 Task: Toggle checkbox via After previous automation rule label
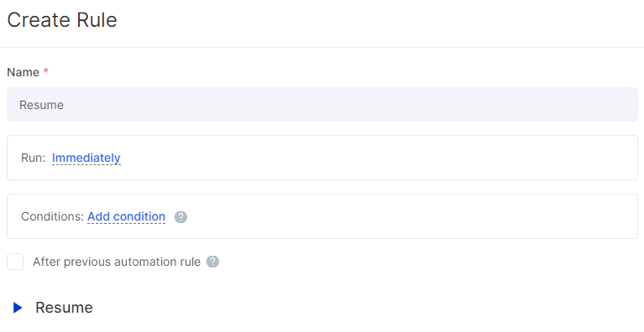click(117, 262)
